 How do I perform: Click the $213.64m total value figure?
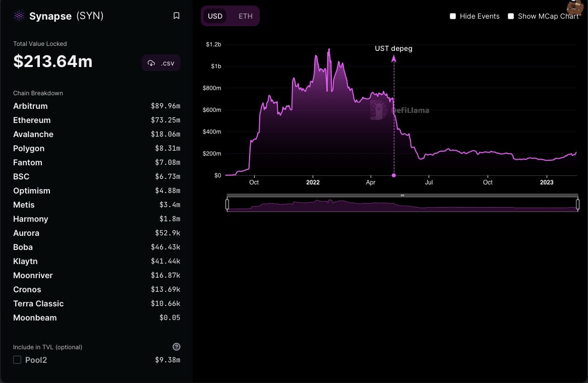[53, 61]
